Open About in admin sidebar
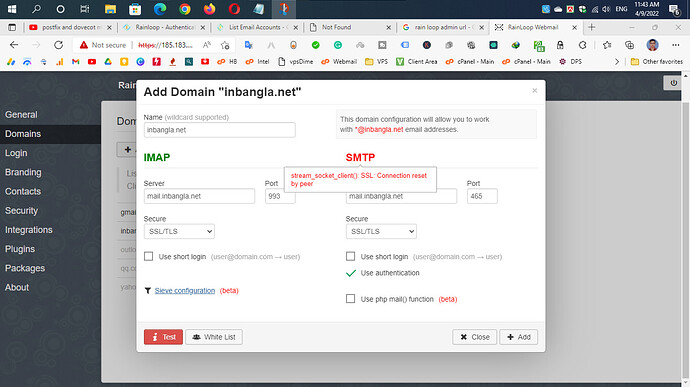Screen dimensions: 690x387 coord(17,287)
